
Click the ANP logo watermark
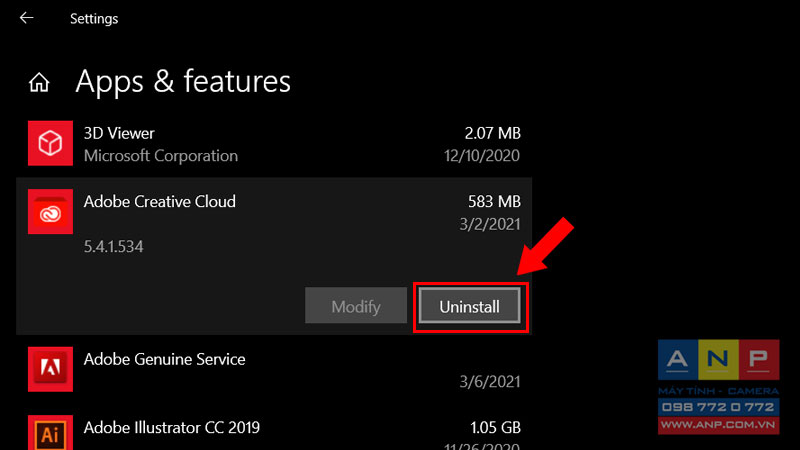[x=718, y=360]
